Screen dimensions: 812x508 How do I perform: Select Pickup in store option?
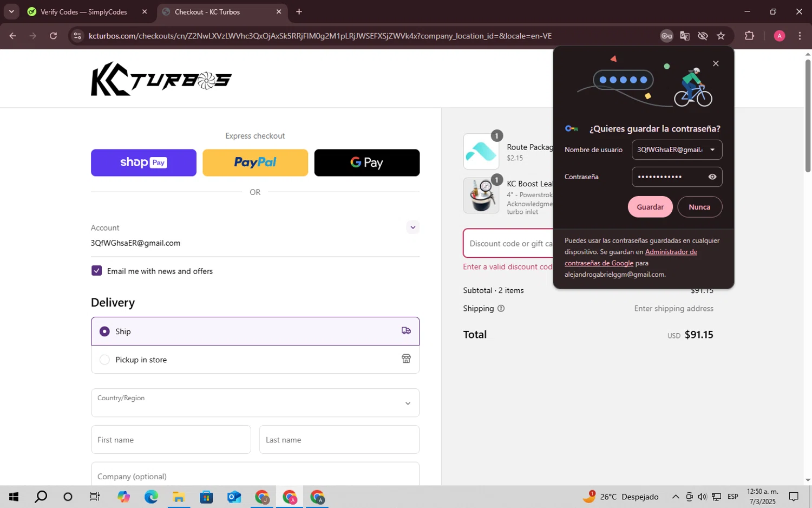pos(255,360)
